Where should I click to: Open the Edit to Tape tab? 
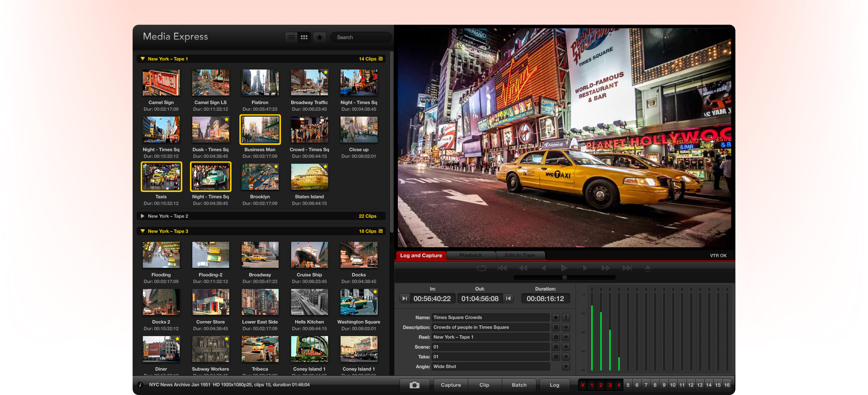coord(520,255)
